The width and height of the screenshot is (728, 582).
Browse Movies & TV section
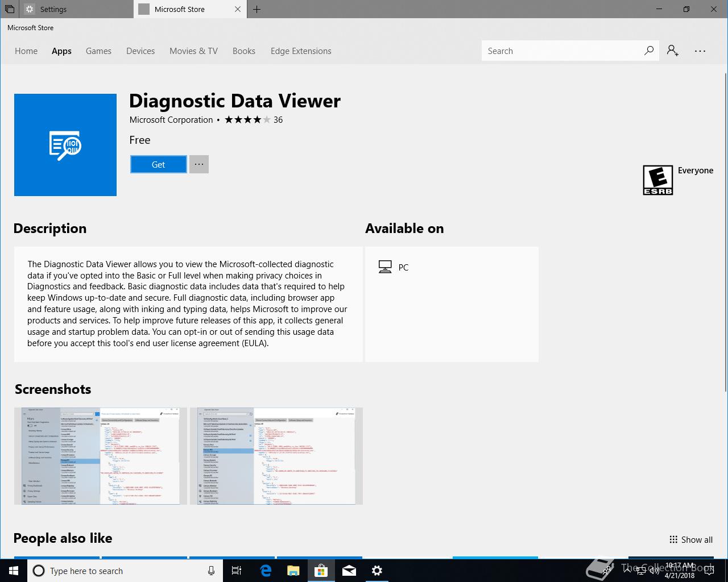click(x=193, y=51)
